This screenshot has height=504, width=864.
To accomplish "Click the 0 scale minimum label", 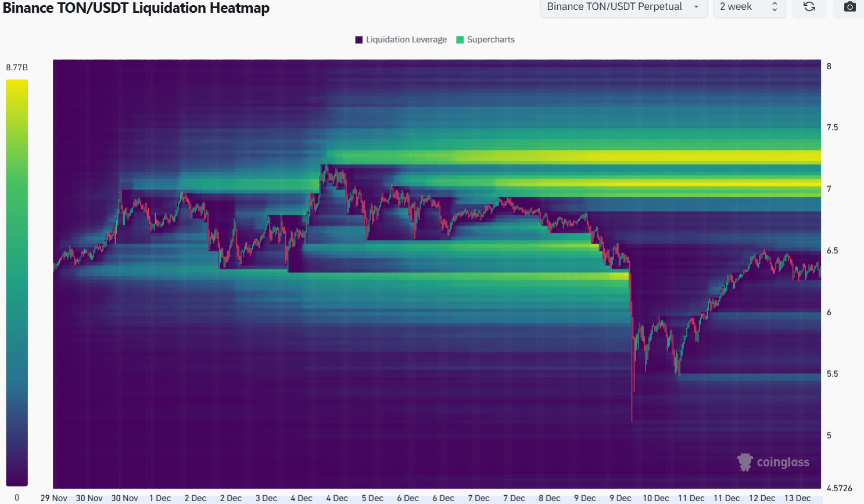I will coord(17,498).
